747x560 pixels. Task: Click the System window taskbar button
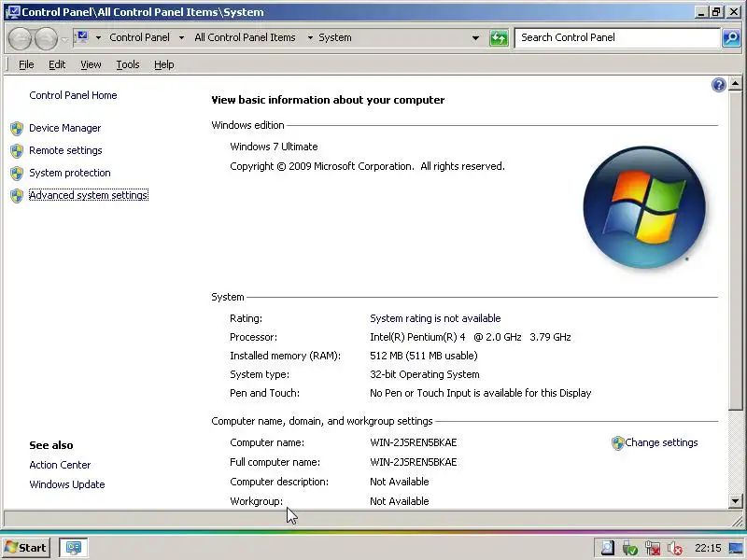[x=74, y=548]
